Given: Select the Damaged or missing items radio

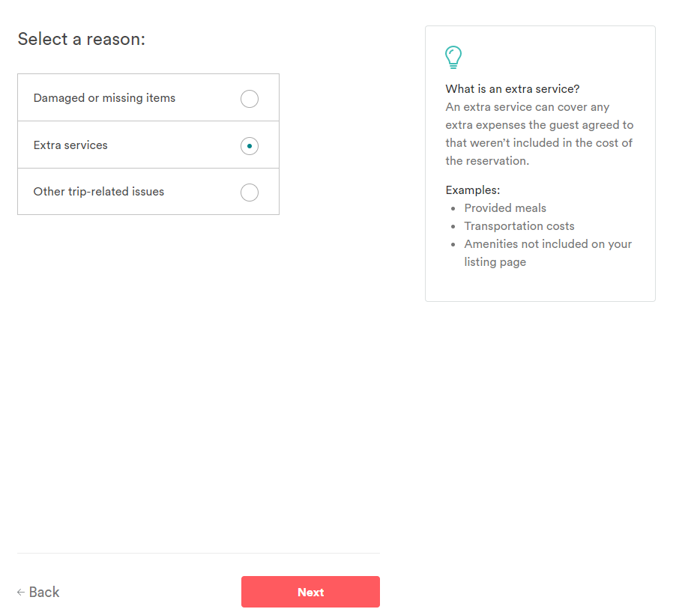Looking at the screenshot, I should [250, 99].
